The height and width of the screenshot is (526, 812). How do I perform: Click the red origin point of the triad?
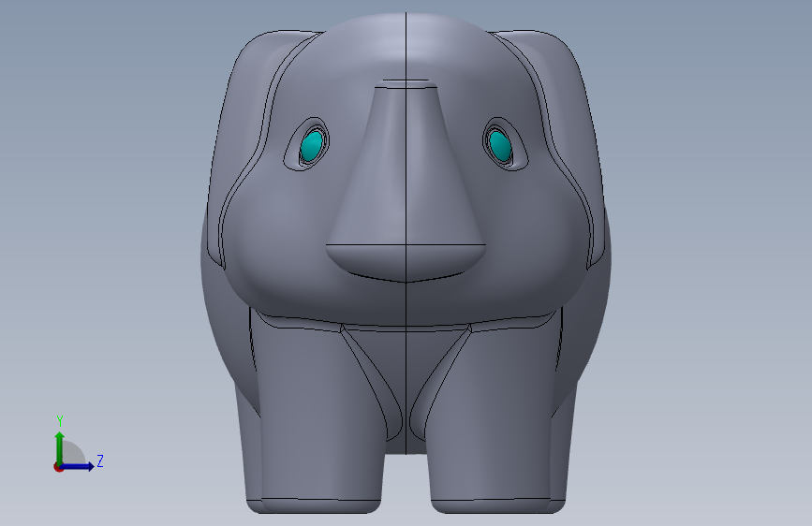point(58,467)
